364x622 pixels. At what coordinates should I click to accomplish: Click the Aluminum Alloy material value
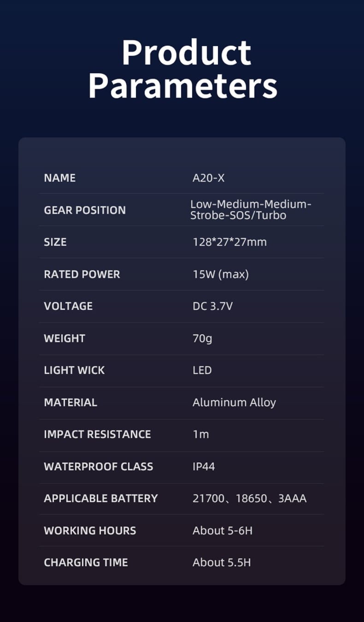234,403
